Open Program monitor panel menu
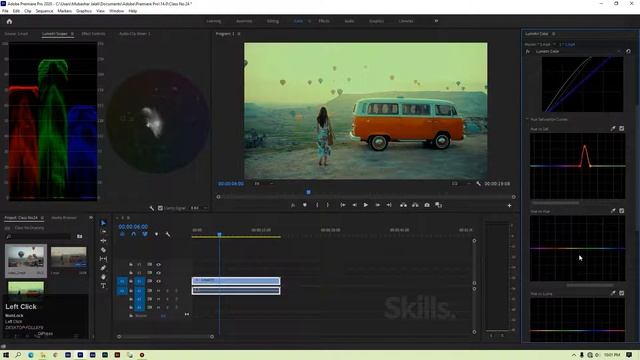This screenshot has width=640, height=360. (239, 34)
